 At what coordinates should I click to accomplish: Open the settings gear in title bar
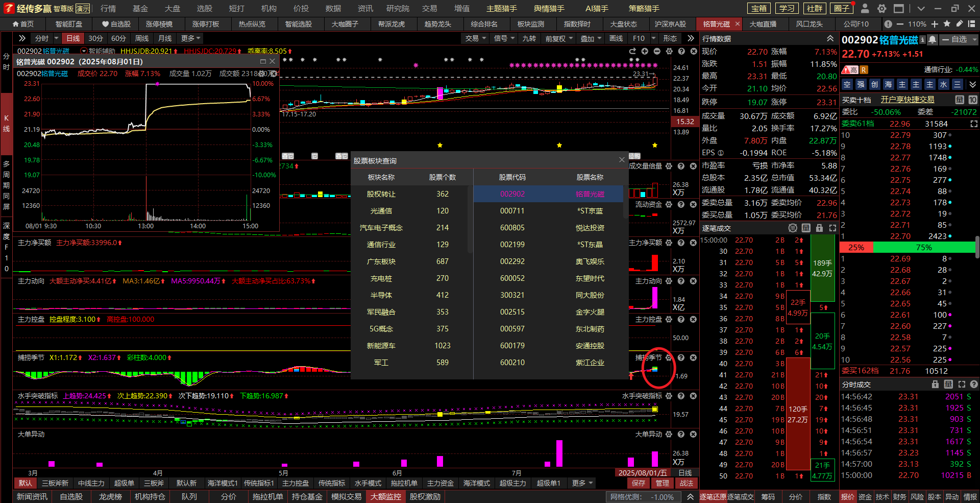(x=881, y=8)
